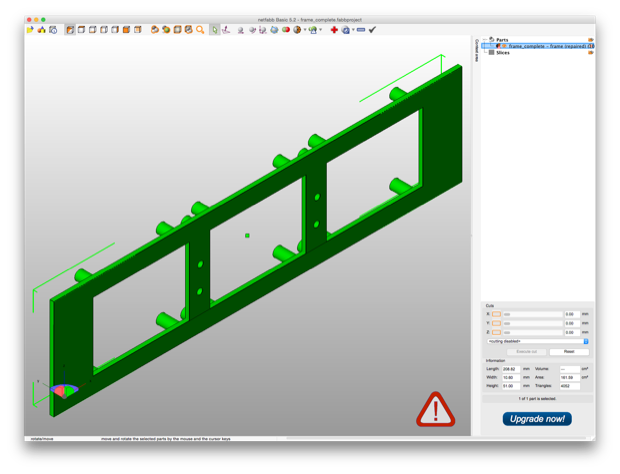
Task: Click the add primitive shapes icon
Action: [x=41, y=30]
